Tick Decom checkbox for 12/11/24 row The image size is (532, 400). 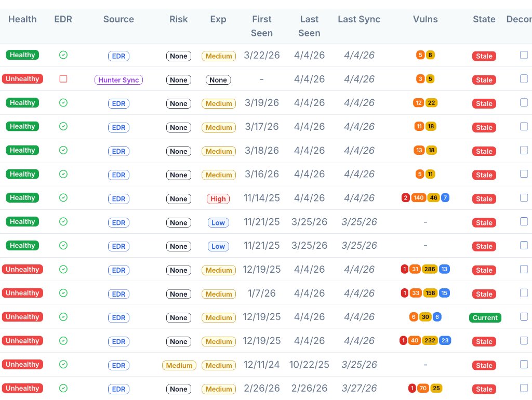pos(524,364)
